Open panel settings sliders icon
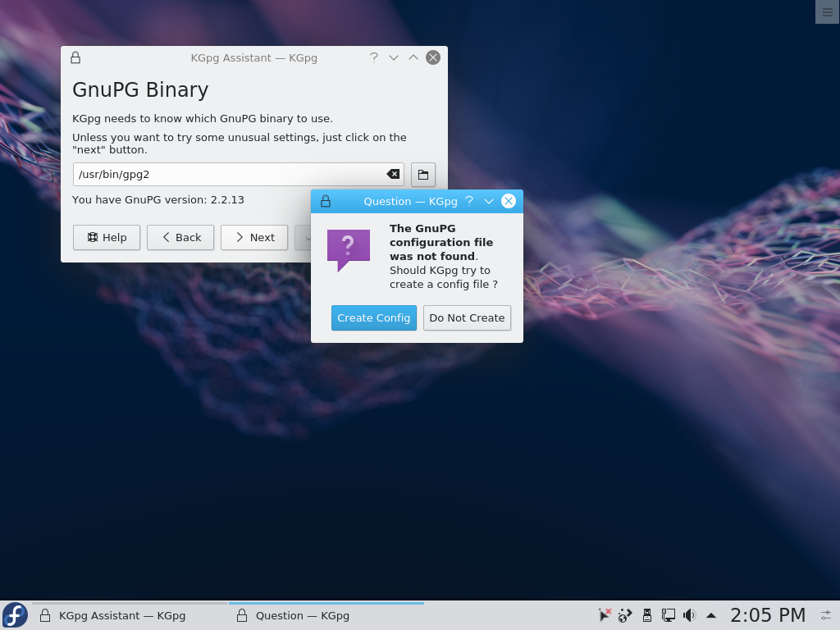This screenshot has width=840, height=630. point(826,615)
